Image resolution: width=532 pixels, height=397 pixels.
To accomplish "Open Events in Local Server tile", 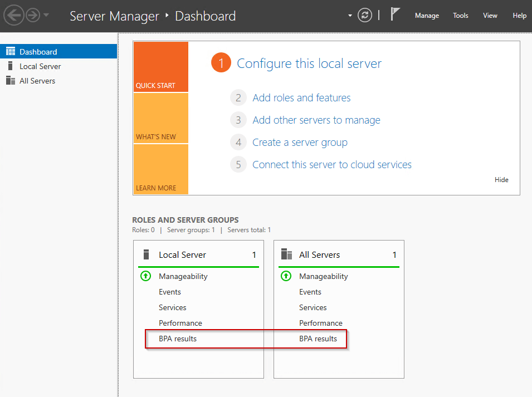I will (170, 292).
